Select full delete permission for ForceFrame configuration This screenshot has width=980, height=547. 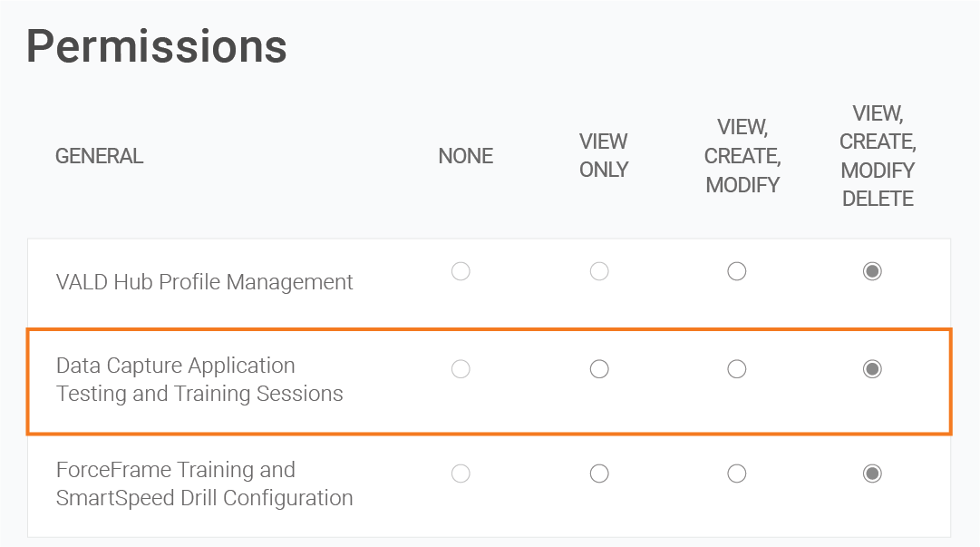point(871,474)
